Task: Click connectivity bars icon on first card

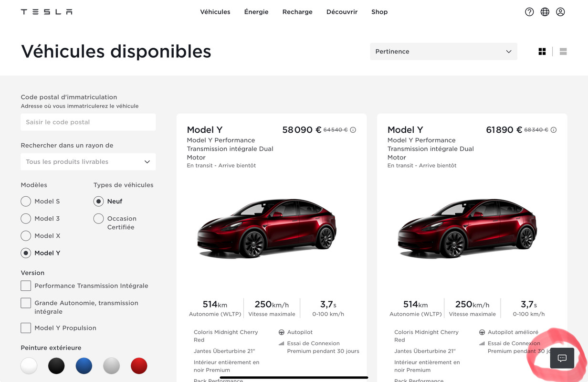Action: pos(282,343)
